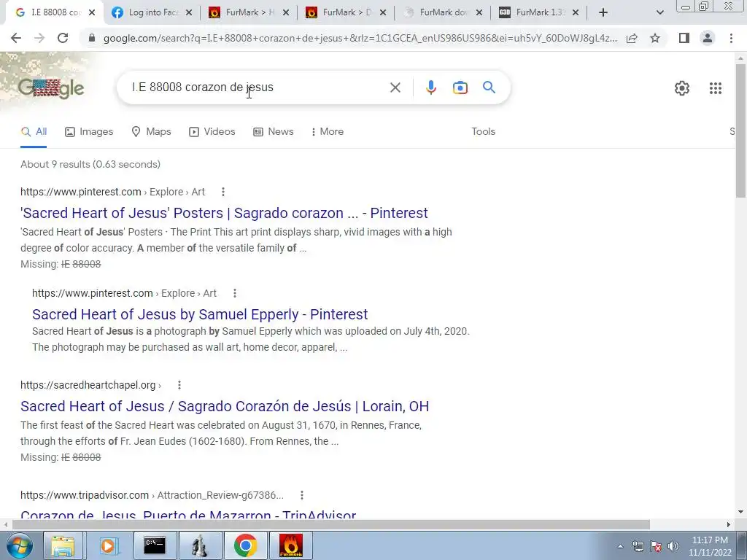Select the Images search filter
The width and height of the screenshot is (747, 560).
coord(89,132)
